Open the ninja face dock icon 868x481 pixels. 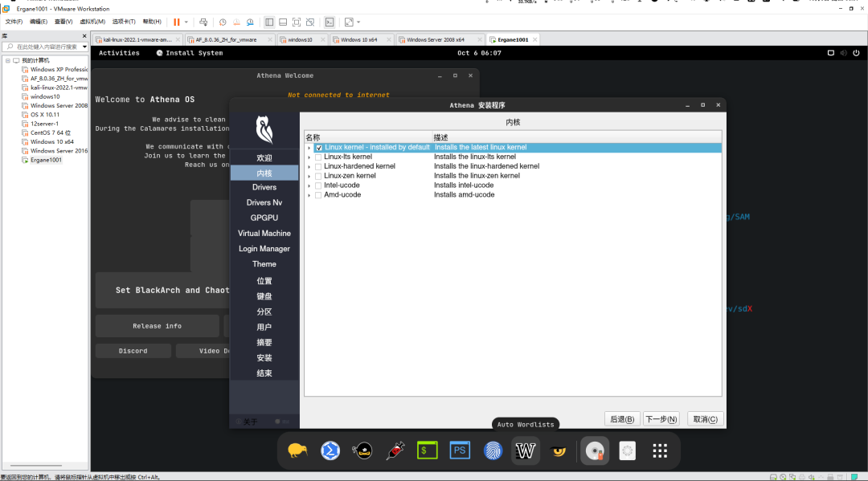point(362,450)
